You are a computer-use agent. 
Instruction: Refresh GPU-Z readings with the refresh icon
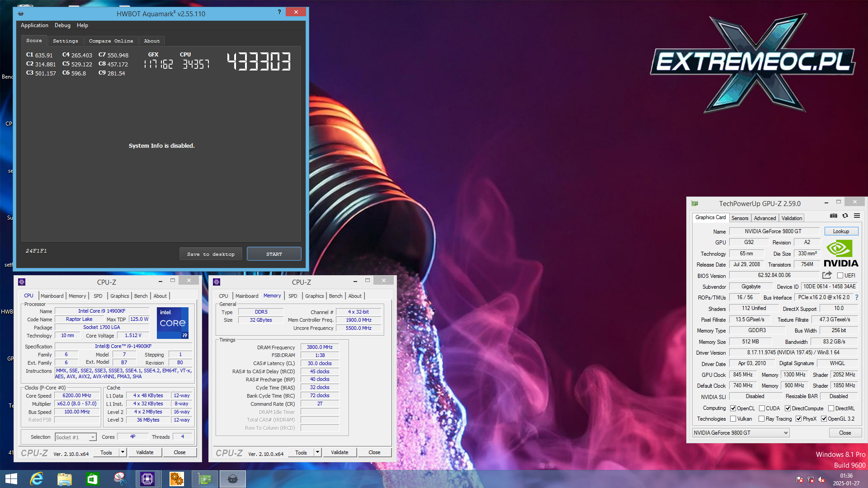[x=845, y=216]
